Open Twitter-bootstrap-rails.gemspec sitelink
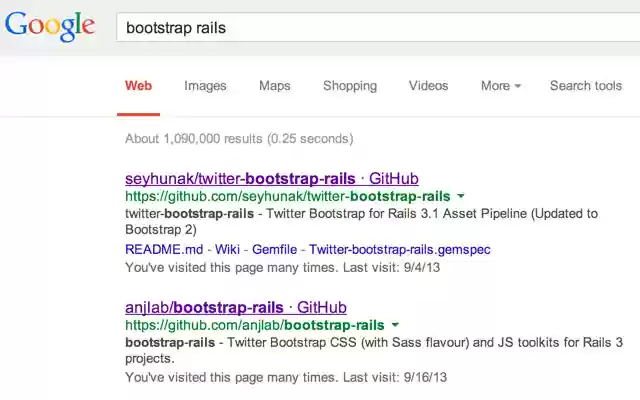This screenshot has height=400, width=640. click(400, 249)
